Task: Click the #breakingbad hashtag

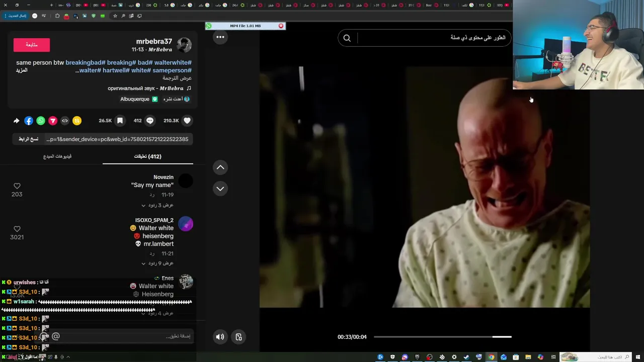Action: [85, 62]
